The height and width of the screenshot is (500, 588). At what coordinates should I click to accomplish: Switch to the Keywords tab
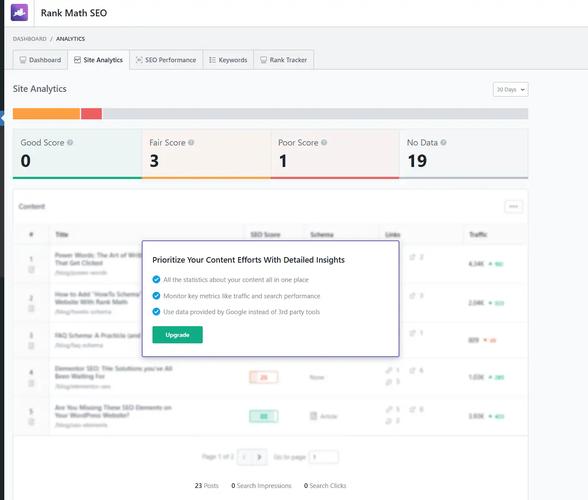tap(228, 60)
